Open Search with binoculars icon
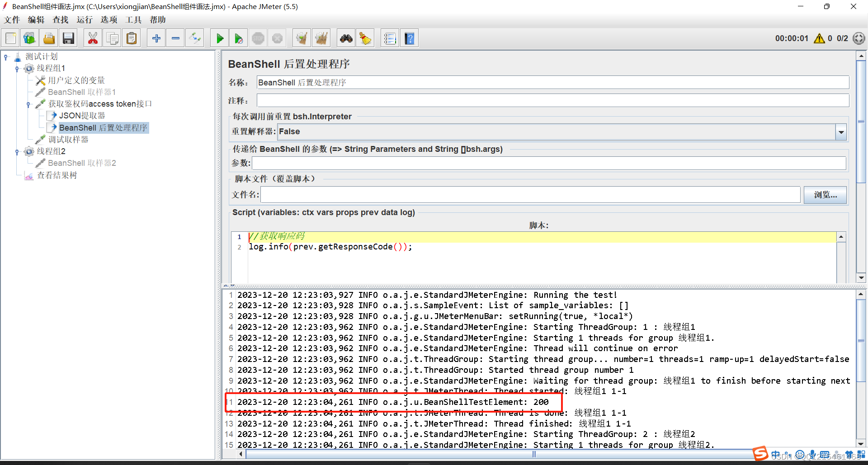 [346, 38]
